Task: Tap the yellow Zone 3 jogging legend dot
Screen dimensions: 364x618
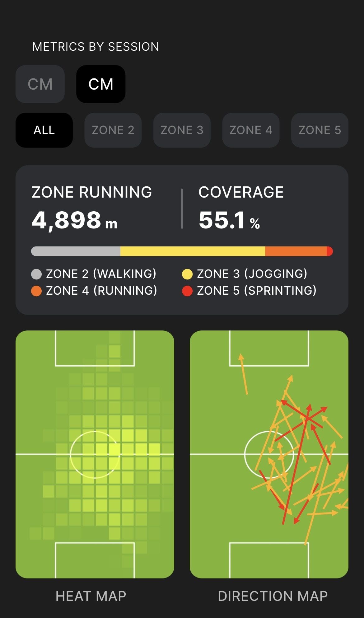Action: (x=187, y=274)
